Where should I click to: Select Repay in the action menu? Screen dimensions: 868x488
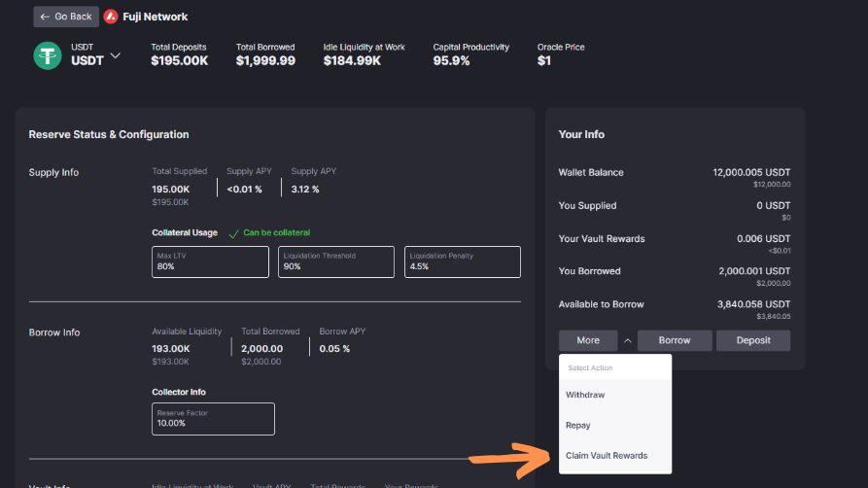tap(577, 425)
